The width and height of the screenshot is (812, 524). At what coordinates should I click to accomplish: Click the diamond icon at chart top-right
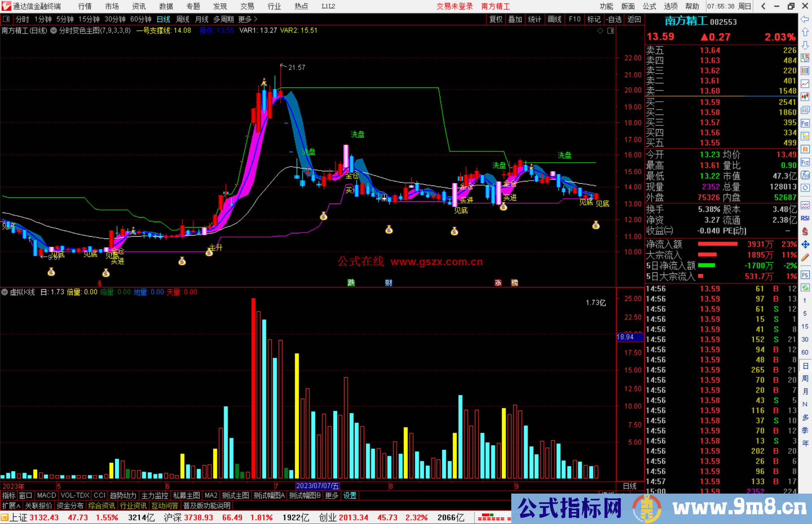point(600,31)
